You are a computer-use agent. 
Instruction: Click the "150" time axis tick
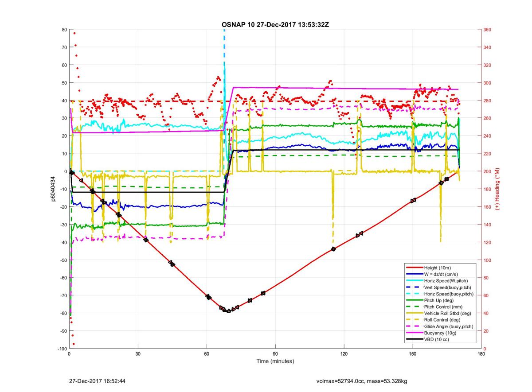click(x=413, y=354)
